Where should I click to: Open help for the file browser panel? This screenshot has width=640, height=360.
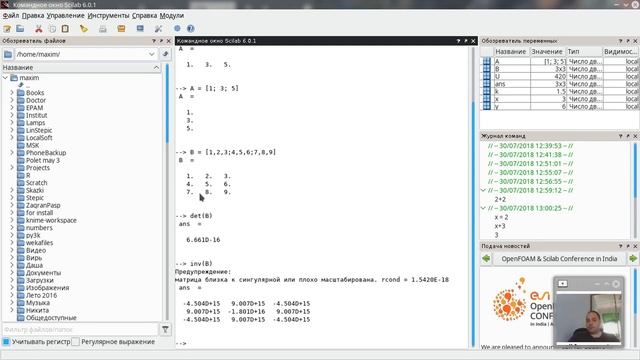tap(154, 41)
